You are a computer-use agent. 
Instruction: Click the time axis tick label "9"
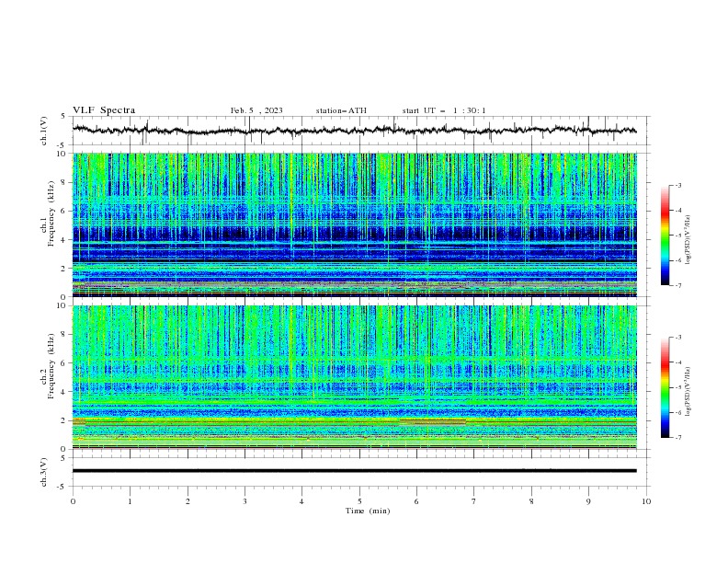pyautogui.click(x=588, y=501)
